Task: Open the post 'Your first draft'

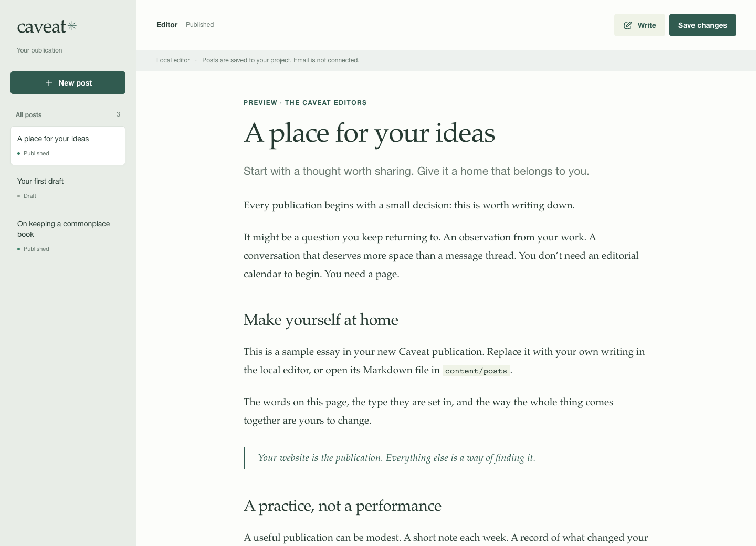Action: 68,188
